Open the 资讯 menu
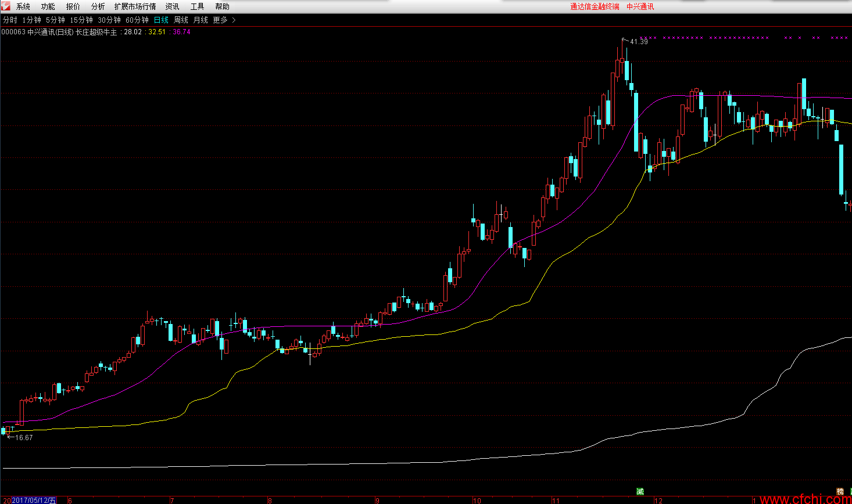 point(173,7)
